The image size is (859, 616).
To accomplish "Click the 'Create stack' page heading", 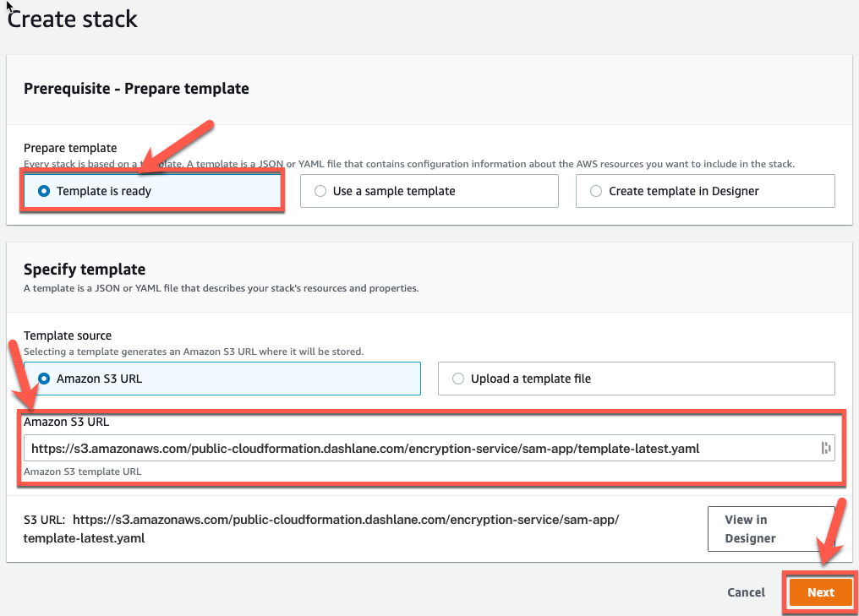I will coord(73,19).
